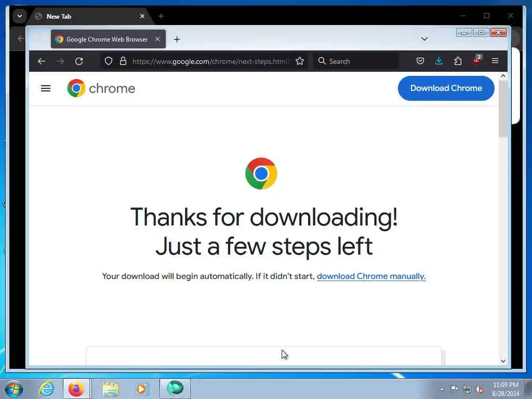Open a new Firefox tab
The height and width of the screenshot is (399, 532).
(x=177, y=39)
